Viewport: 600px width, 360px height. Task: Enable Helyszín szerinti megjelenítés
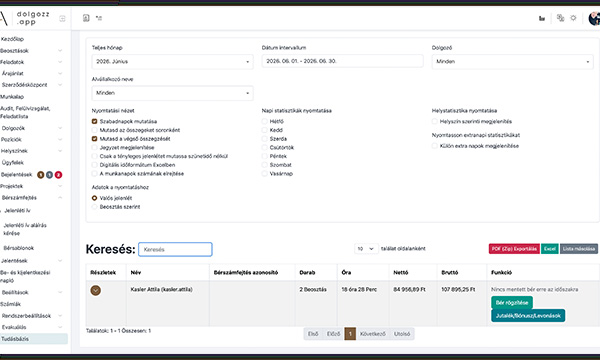coord(435,121)
